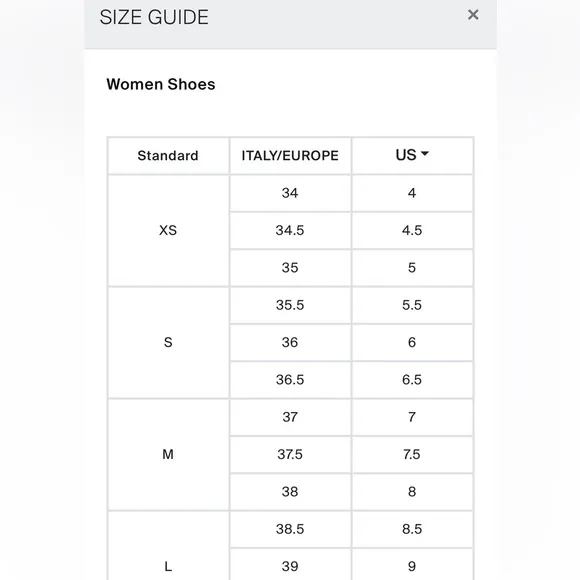Click the Size Guide title

(154, 17)
